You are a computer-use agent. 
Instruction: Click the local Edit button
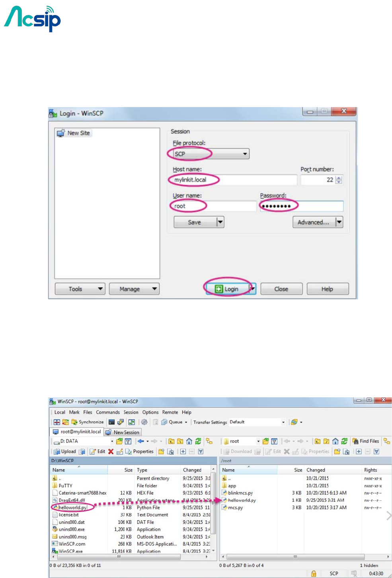[x=98, y=451]
